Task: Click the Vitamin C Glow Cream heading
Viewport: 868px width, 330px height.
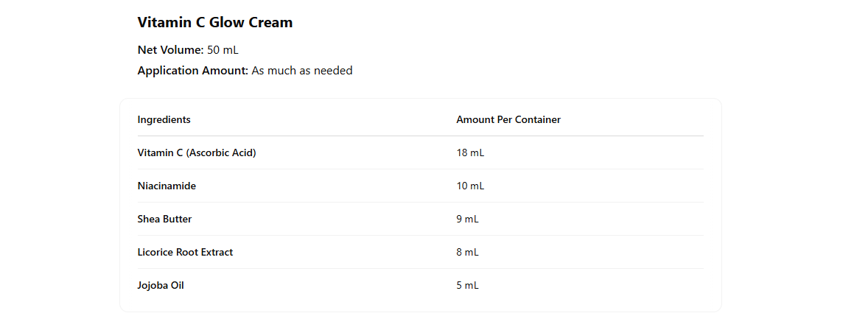Action: [x=214, y=23]
